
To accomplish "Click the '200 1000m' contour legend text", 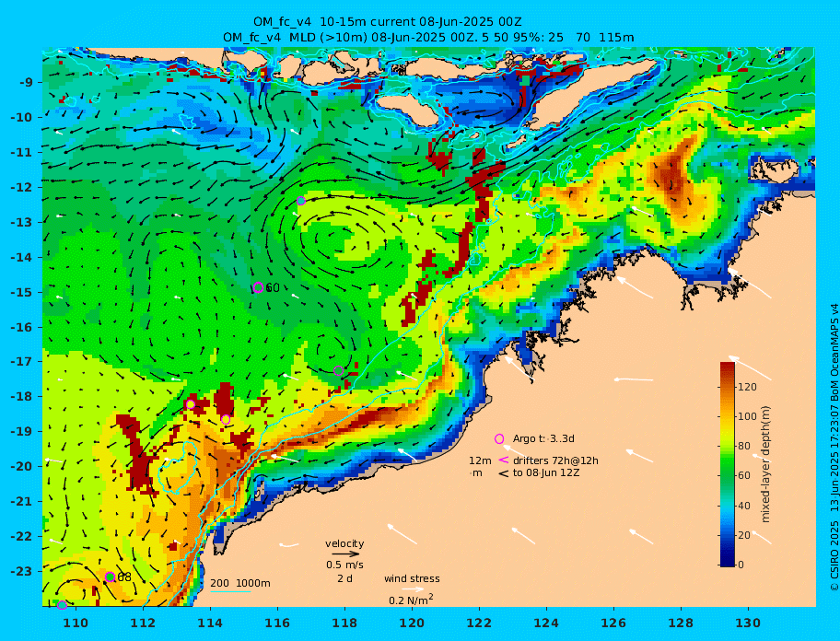I will pos(240,583).
